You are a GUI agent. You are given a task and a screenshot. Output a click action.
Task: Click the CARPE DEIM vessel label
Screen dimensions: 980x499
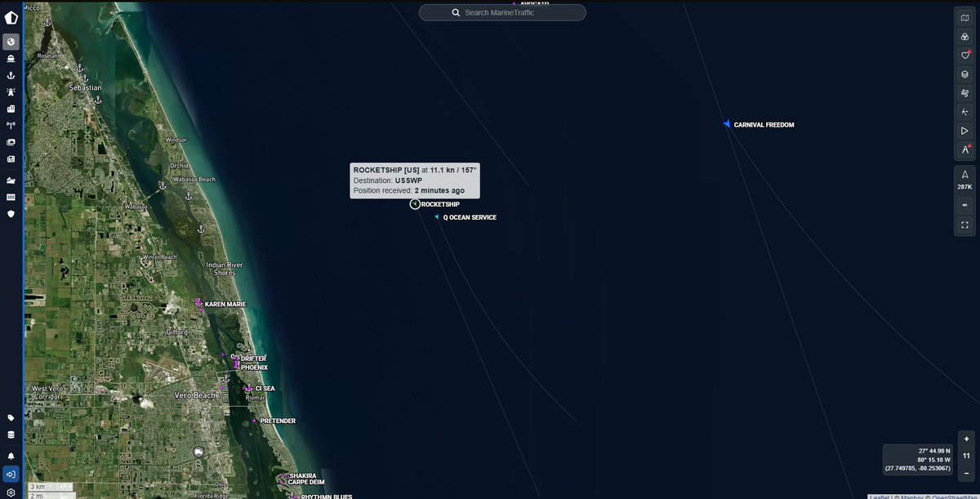pyautogui.click(x=307, y=483)
